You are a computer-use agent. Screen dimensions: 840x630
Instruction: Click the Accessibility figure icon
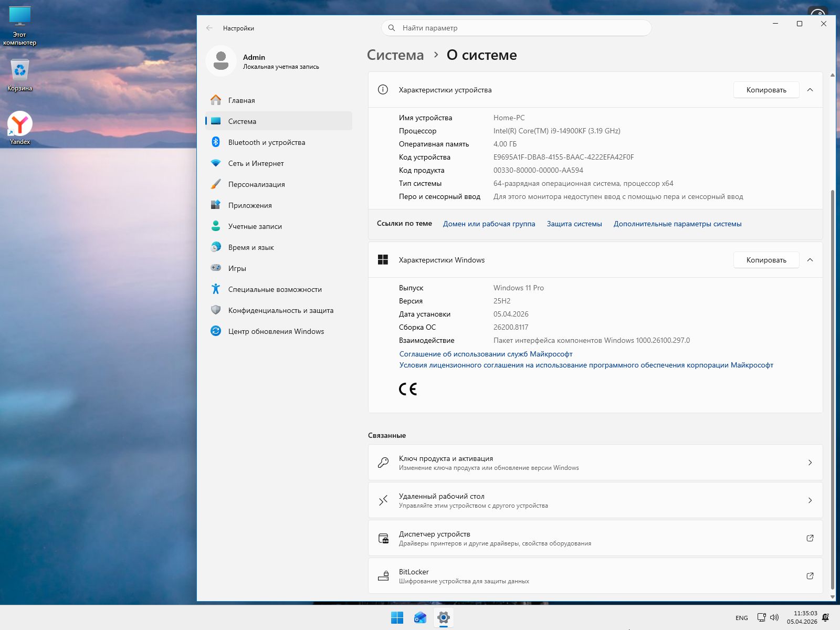pyautogui.click(x=216, y=289)
